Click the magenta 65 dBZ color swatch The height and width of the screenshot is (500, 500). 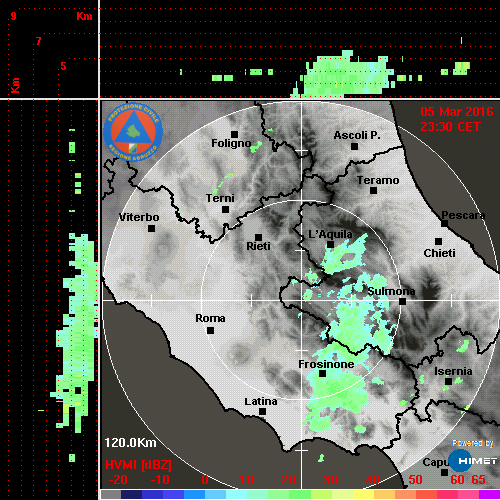[x=489, y=494]
